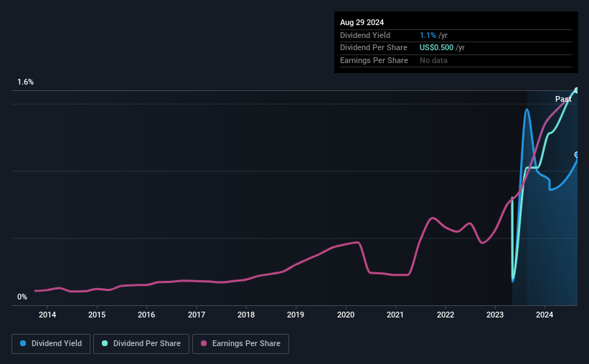Toggle the Dividend Per Share legend series
Image resolution: width=589 pixels, height=364 pixels.
141,343
